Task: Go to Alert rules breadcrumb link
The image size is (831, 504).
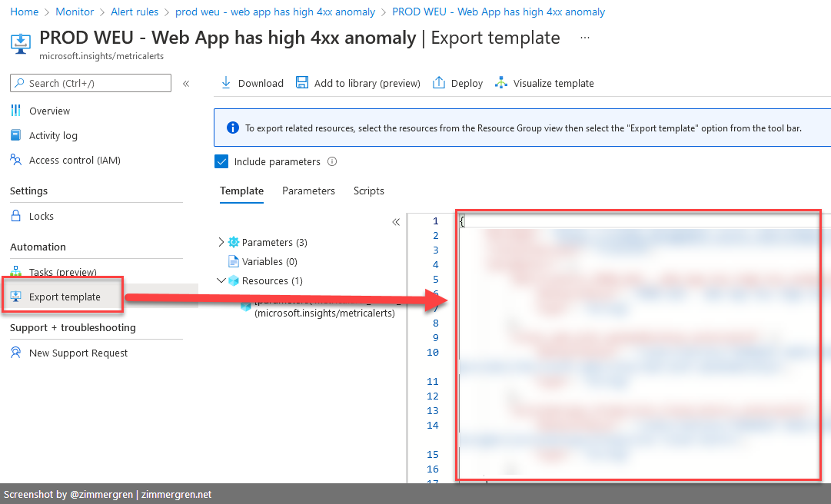Action: point(135,12)
